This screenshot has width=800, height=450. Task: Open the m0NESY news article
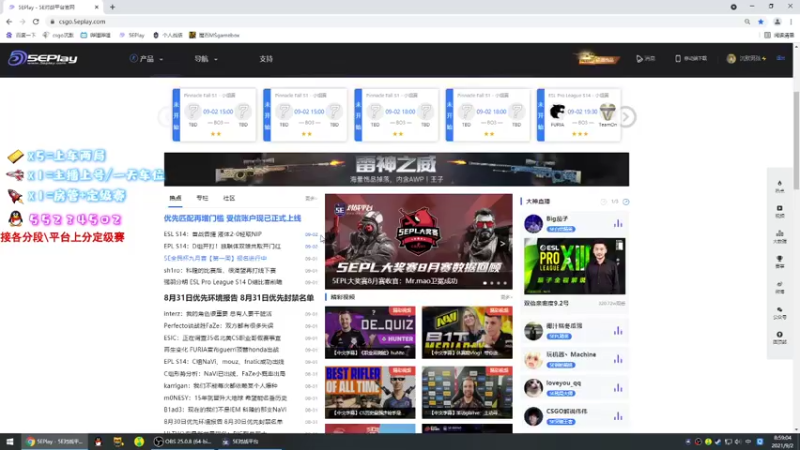tap(226, 398)
